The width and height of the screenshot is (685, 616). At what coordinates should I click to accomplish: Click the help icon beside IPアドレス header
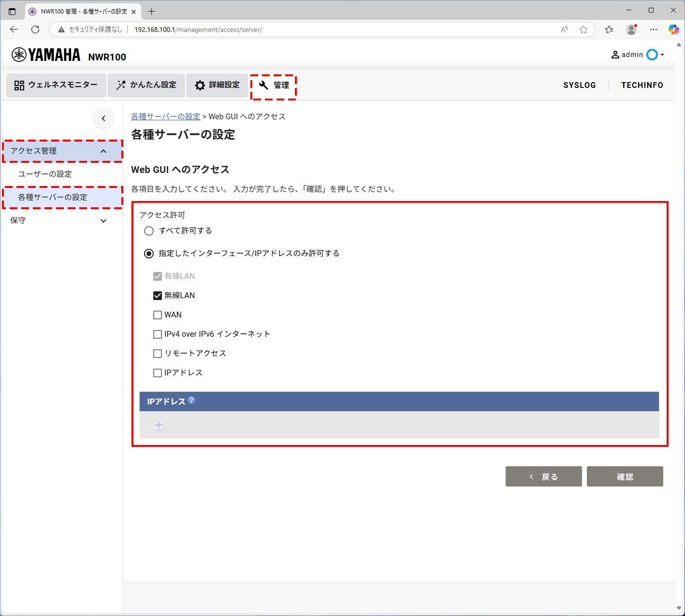pos(191,400)
